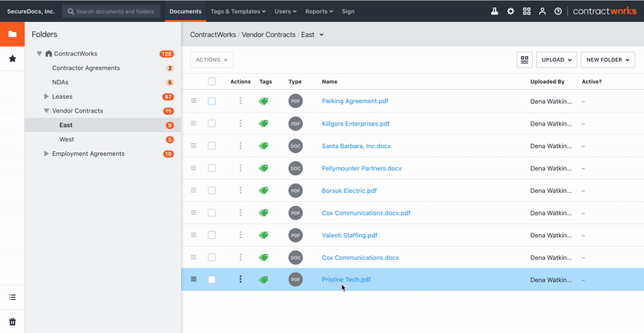Click the Uploaded By column header
This screenshot has height=333, width=644.
(x=547, y=82)
